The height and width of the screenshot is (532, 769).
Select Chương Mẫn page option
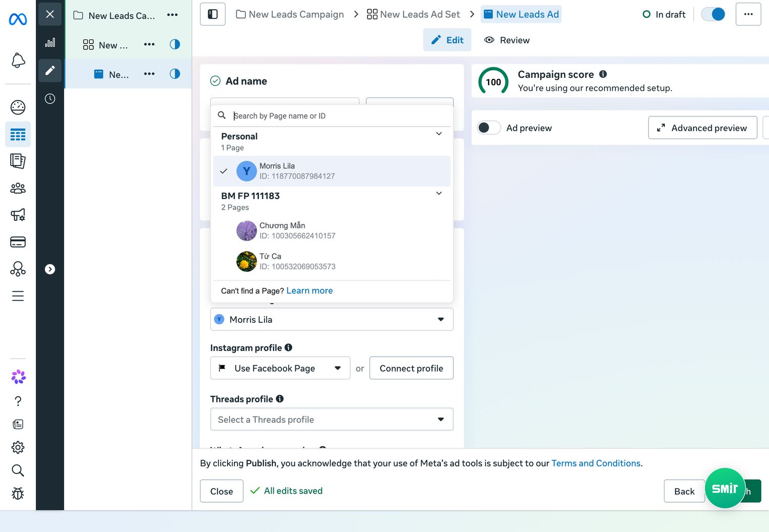pyautogui.click(x=332, y=231)
